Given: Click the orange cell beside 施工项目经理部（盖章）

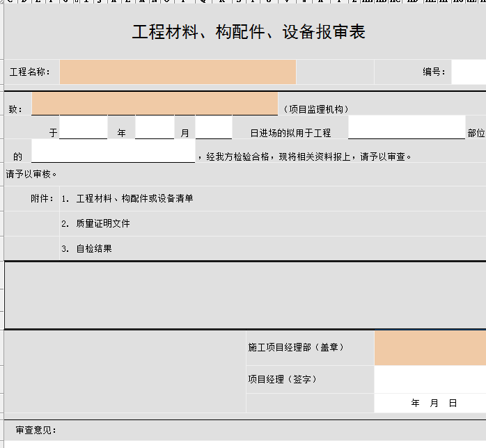Looking at the screenshot, I should [x=430, y=348].
